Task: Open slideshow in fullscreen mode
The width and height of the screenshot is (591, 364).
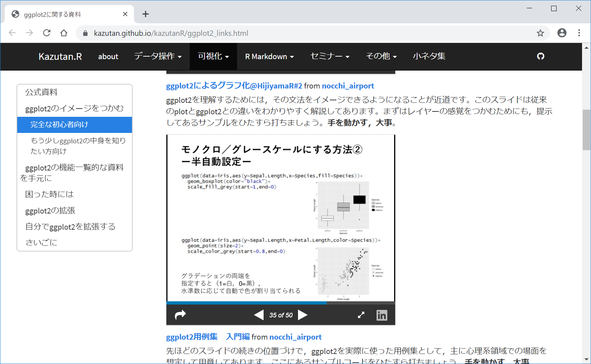Action: click(x=361, y=315)
